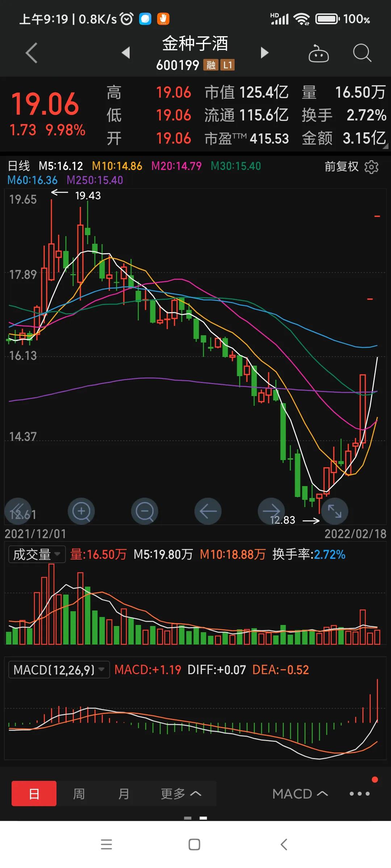Tap the 换手率:2.72% label in volume panel
The image size is (391, 868).
(x=309, y=554)
